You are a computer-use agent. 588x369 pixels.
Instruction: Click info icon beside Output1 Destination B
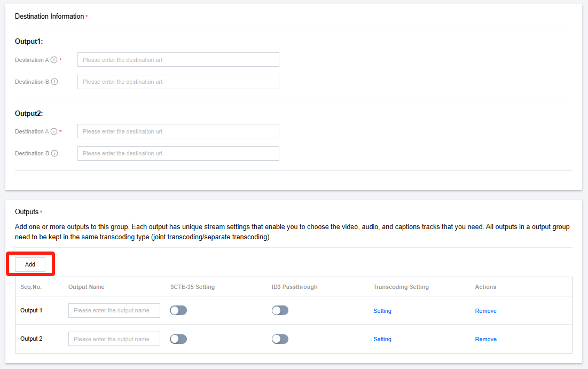(x=54, y=82)
